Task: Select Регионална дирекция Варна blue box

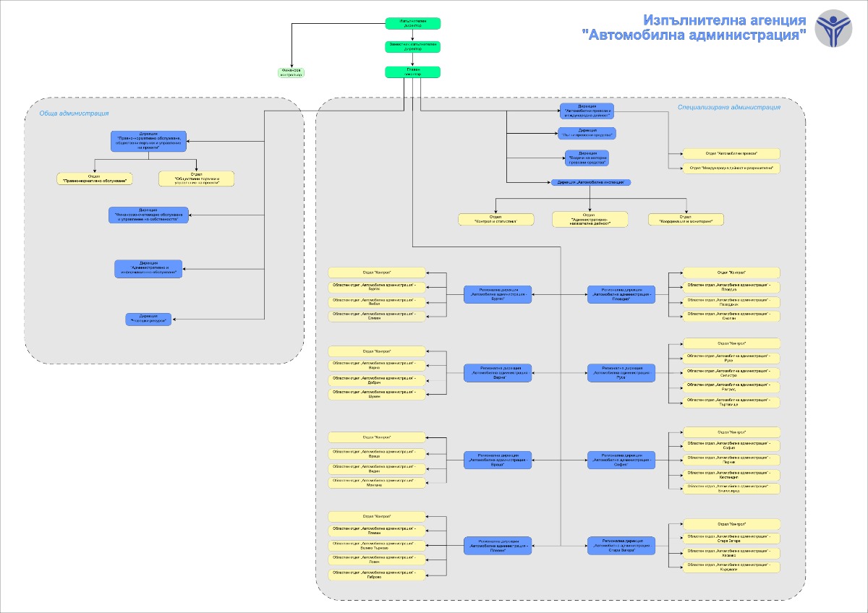Action: (498, 373)
